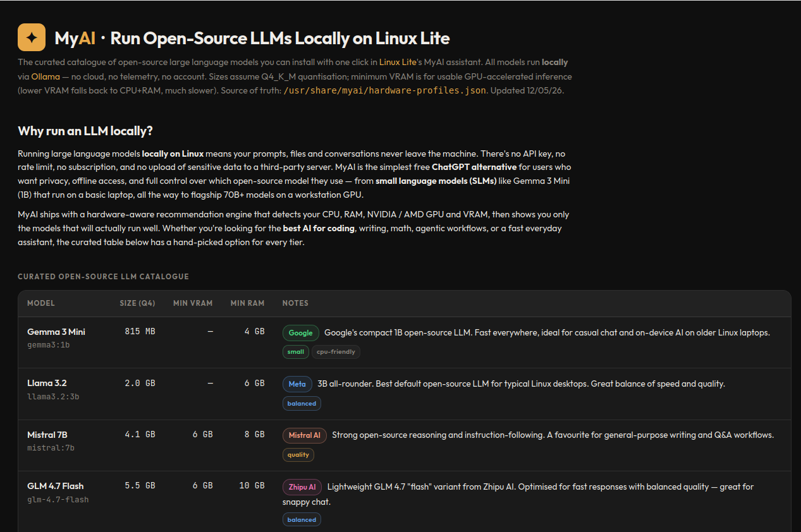Select the Mistral 7B model name
This screenshot has width=801, height=532.
click(47, 435)
